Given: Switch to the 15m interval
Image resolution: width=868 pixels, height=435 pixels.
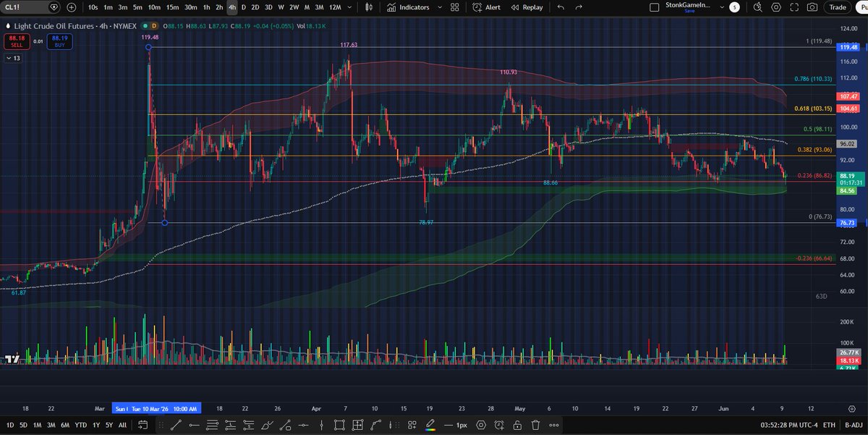Looking at the screenshot, I should 172,7.
